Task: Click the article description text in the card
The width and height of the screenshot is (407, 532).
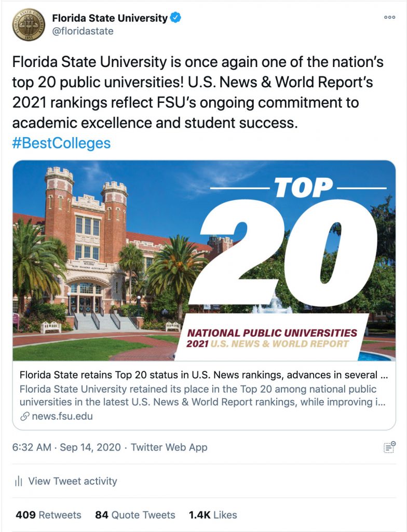Action: [x=202, y=395]
